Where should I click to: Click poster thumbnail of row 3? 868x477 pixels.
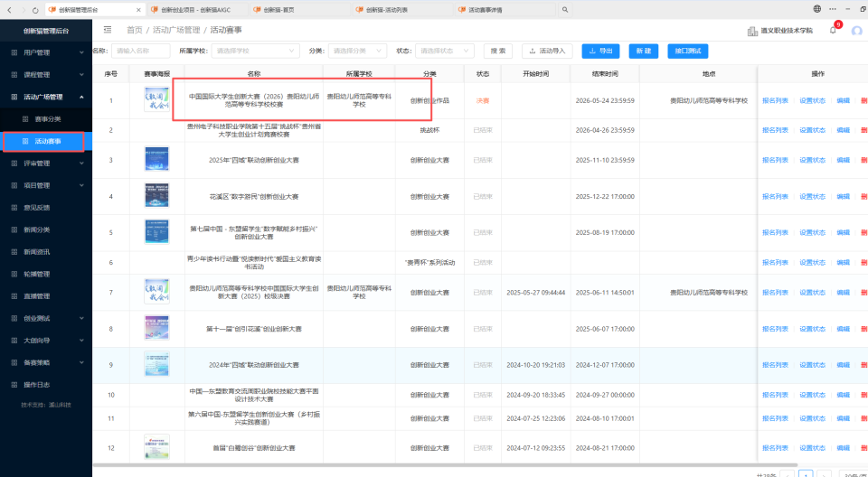pos(156,159)
